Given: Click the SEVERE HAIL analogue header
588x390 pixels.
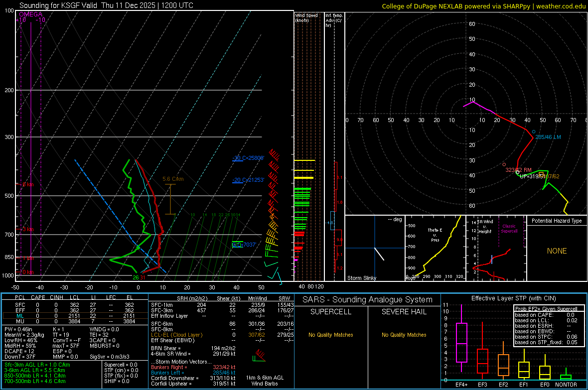Looking at the screenshot, I should point(404,312).
